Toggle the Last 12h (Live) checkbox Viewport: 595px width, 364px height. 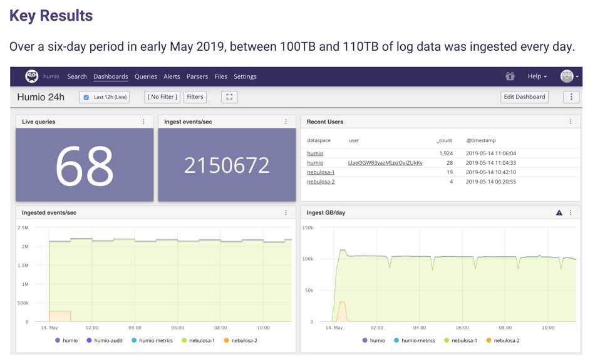click(86, 97)
